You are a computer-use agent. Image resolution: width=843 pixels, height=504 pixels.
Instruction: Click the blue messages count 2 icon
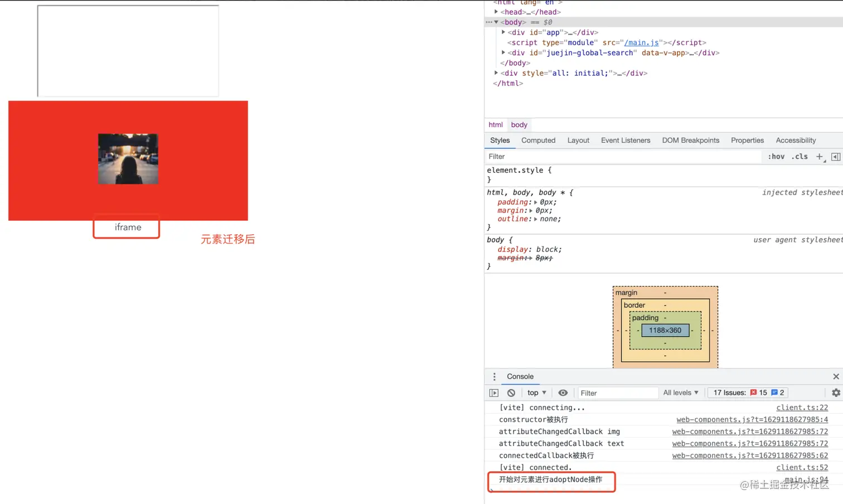tap(774, 392)
